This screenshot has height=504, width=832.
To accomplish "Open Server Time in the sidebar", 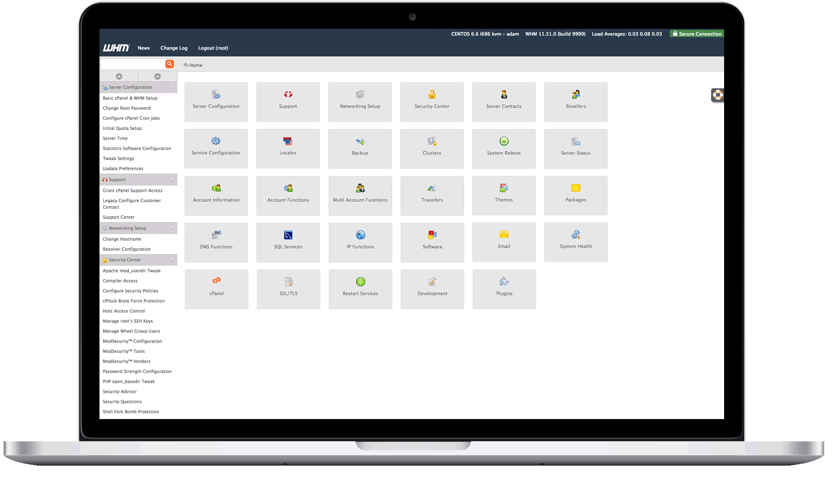I will (115, 139).
